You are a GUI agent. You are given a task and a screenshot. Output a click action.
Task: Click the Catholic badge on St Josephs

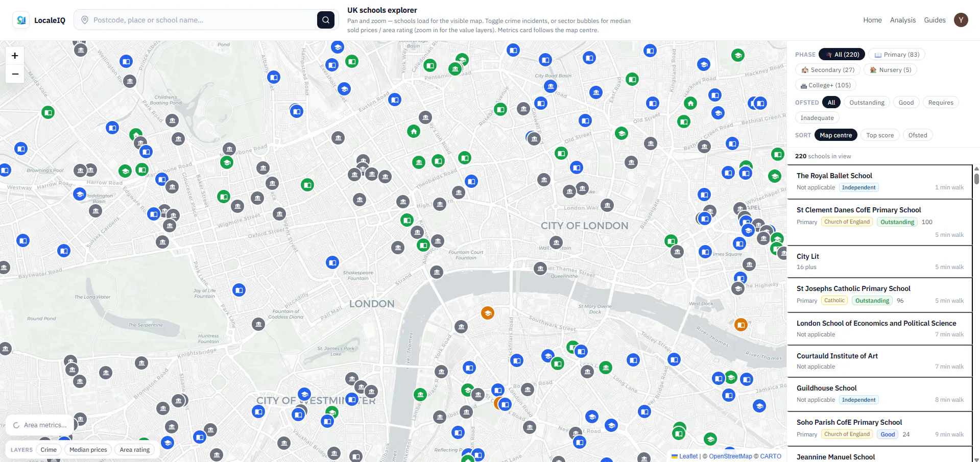click(x=834, y=301)
